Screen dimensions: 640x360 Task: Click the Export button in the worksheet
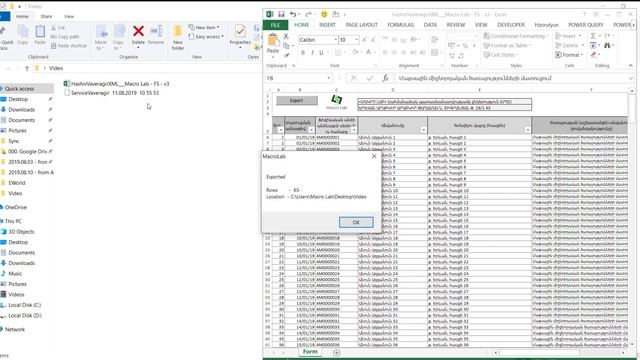[297, 100]
